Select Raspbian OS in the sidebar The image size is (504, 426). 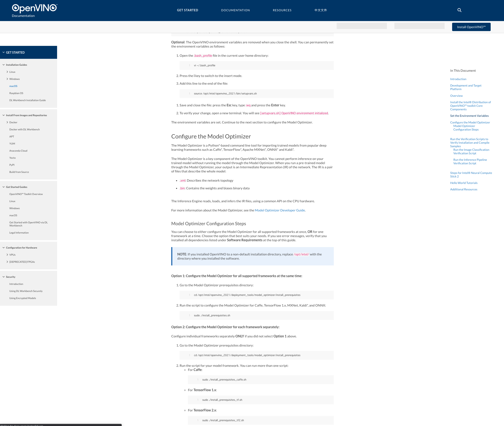tap(16, 93)
